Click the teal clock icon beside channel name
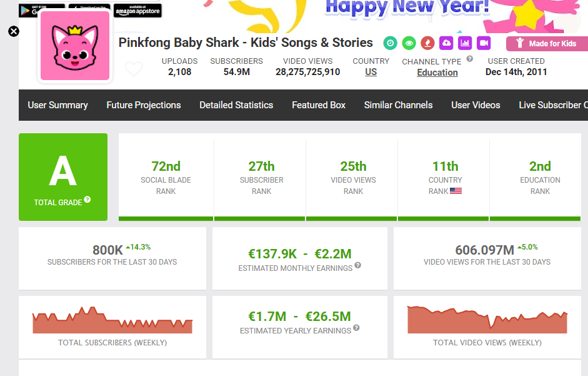588x376 pixels. pyautogui.click(x=390, y=43)
